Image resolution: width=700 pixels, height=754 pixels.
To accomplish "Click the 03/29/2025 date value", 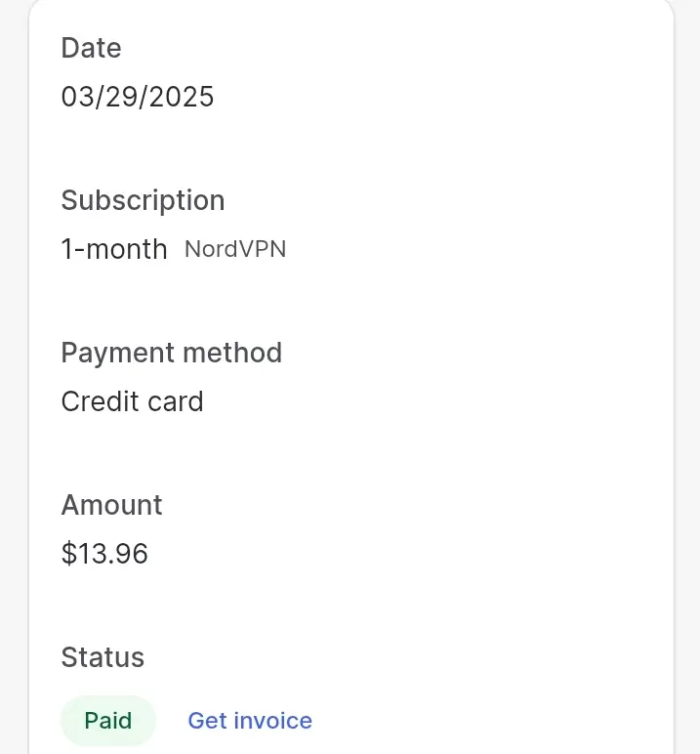I will pyautogui.click(x=138, y=97).
